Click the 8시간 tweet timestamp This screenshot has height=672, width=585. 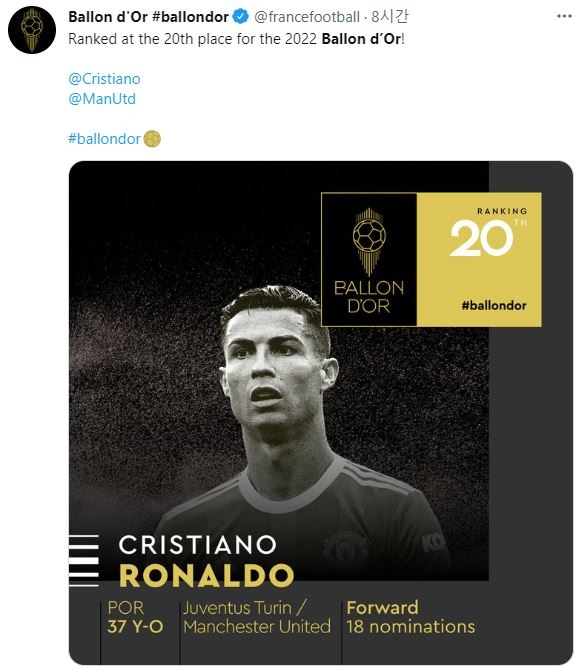[390, 17]
